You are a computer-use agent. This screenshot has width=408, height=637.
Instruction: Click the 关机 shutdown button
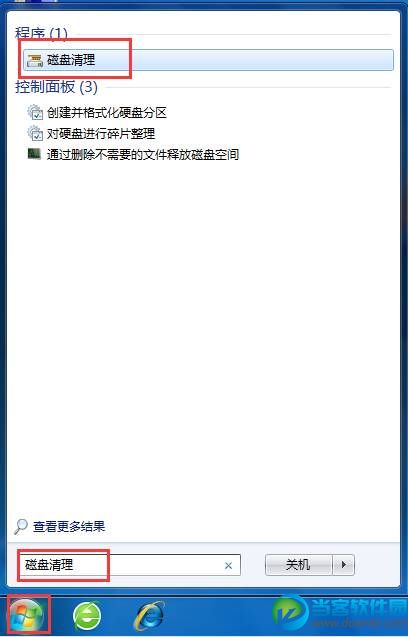point(299,565)
